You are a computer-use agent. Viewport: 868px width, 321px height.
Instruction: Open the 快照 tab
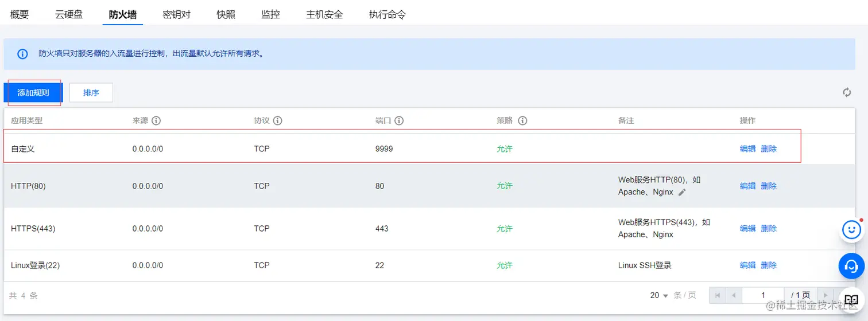pos(226,14)
